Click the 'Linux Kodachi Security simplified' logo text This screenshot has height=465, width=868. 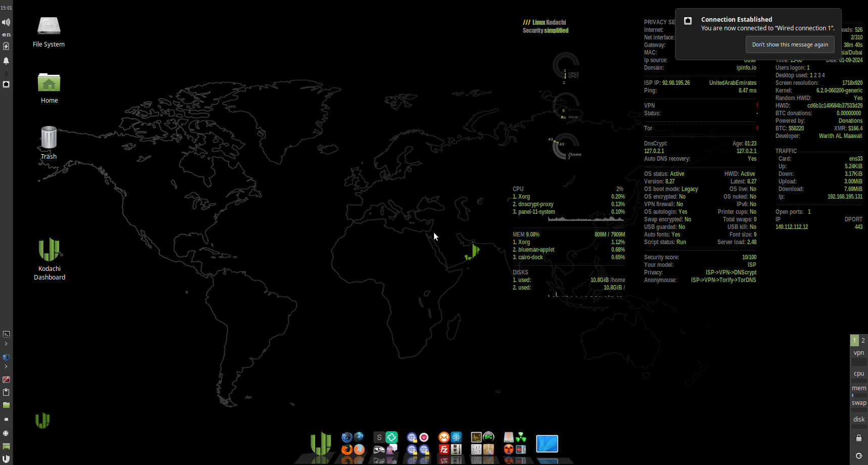(546, 26)
